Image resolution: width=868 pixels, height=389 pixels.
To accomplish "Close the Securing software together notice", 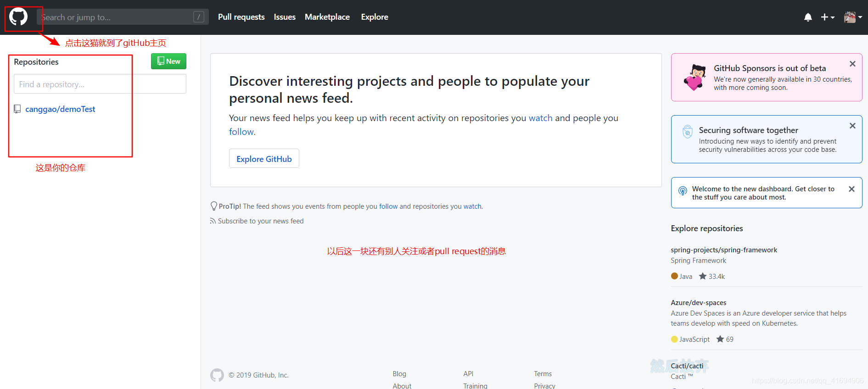I will (852, 126).
